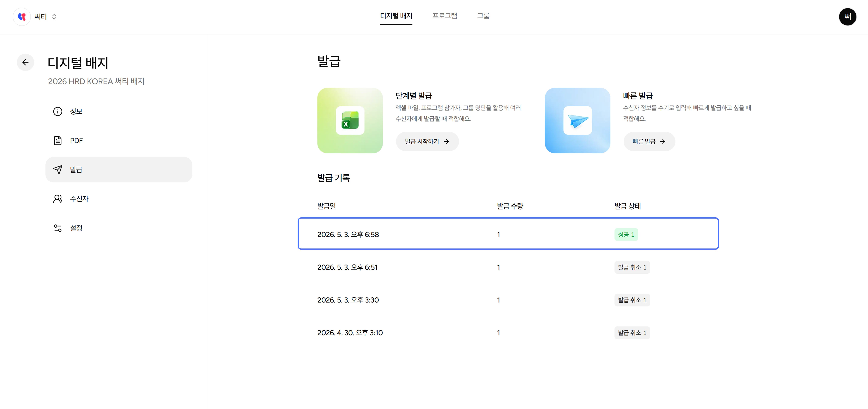Select the 발급 sidebar menu
Viewport: 868px width, 409px height.
(119, 170)
